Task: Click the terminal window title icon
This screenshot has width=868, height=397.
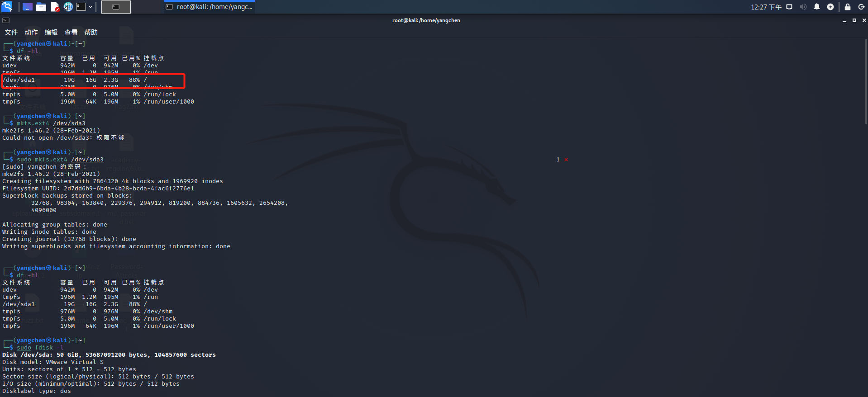Action: (6, 20)
